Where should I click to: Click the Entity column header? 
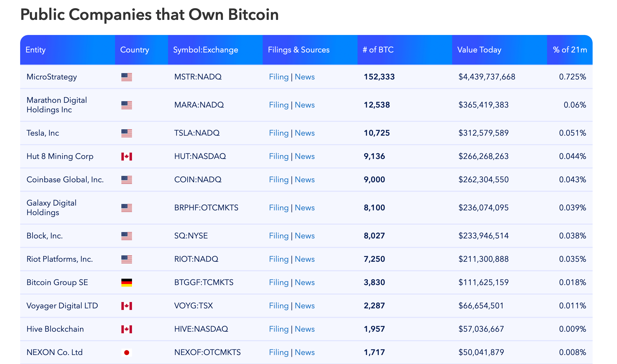(36, 50)
